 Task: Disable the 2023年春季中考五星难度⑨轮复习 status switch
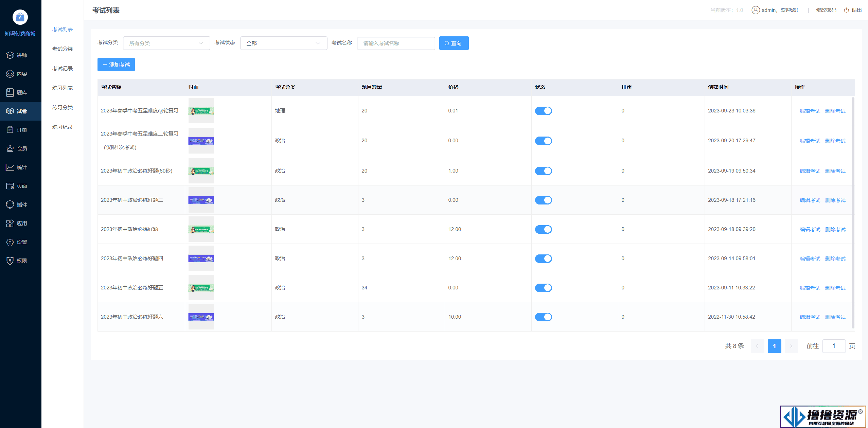[544, 111]
